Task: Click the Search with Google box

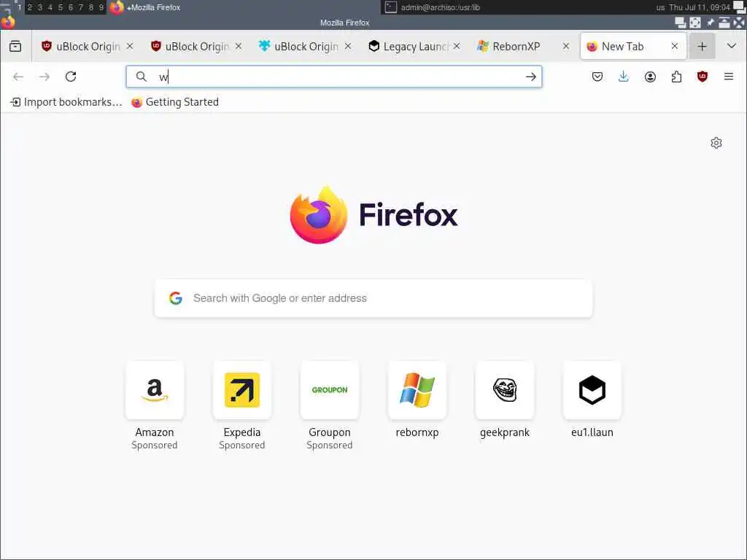Action: pyautogui.click(x=373, y=298)
